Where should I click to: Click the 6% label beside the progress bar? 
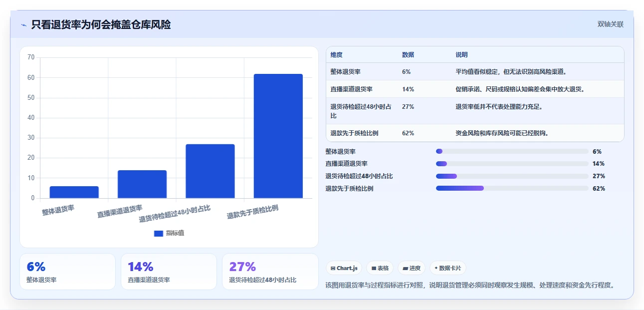(x=597, y=152)
